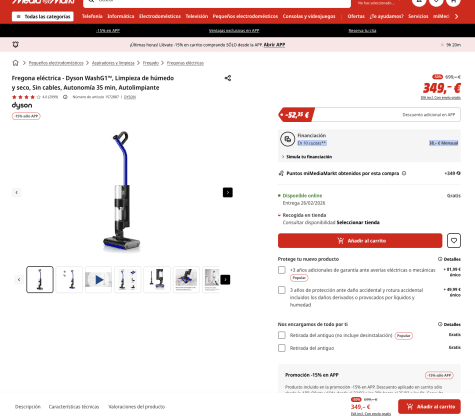This screenshot has height=416, width=475.
Task: Open Seleccionar tienda link
Action: click(x=358, y=222)
